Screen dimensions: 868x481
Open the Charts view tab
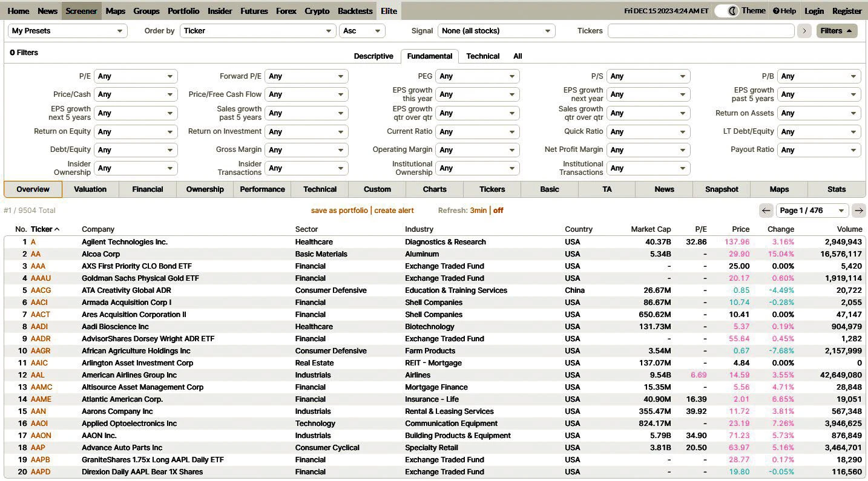coord(435,189)
